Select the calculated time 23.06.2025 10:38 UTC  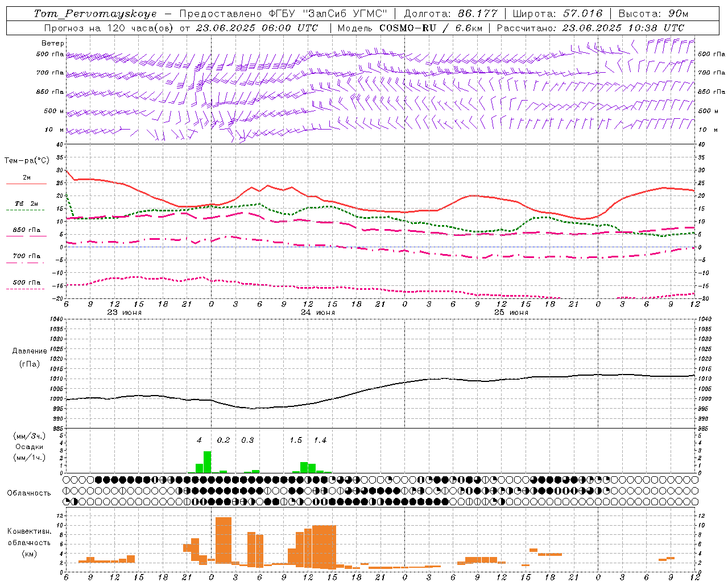[623, 28]
